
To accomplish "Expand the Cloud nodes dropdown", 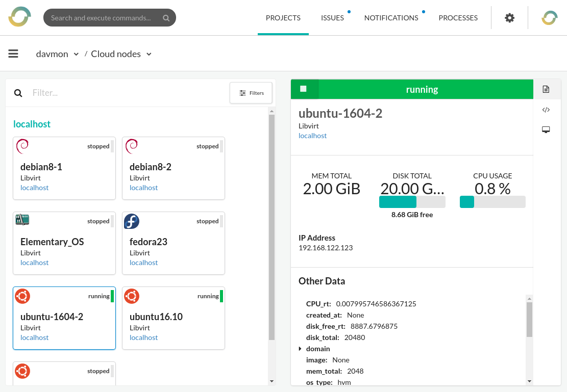I will pyautogui.click(x=149, y=54).
